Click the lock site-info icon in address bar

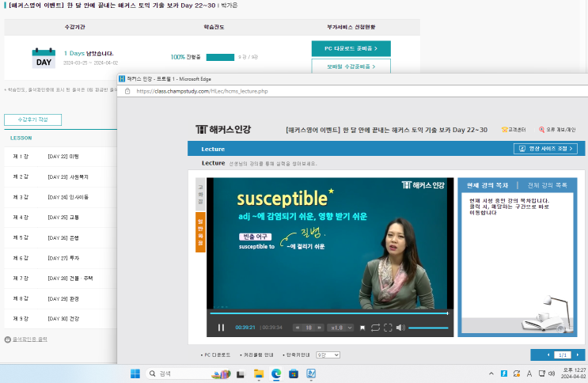point(127,91)
